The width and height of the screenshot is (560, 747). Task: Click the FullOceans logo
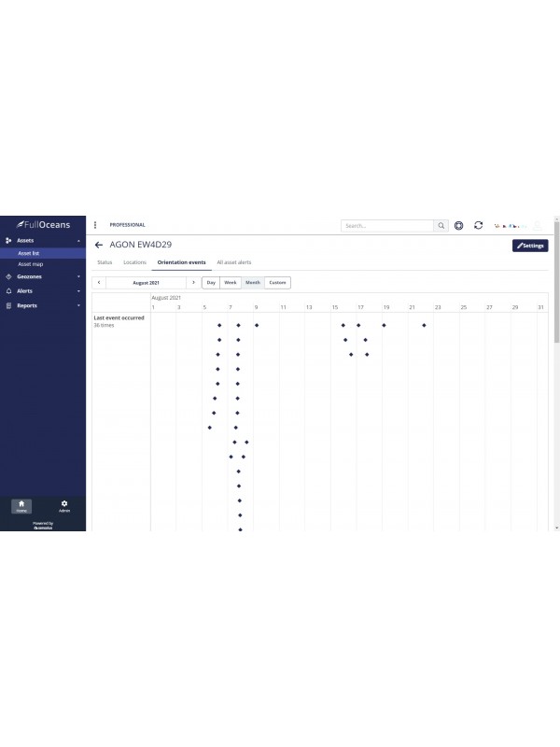pos(43,224)
